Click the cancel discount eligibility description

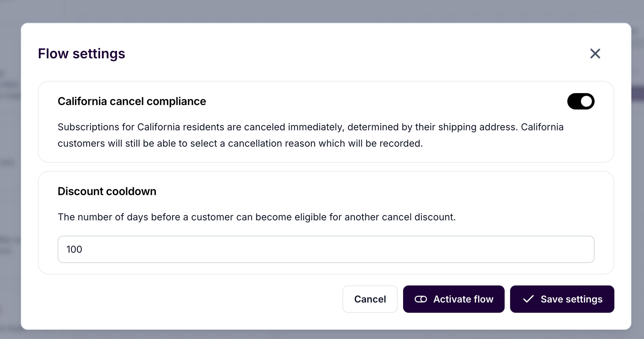(x=257, y=217)
